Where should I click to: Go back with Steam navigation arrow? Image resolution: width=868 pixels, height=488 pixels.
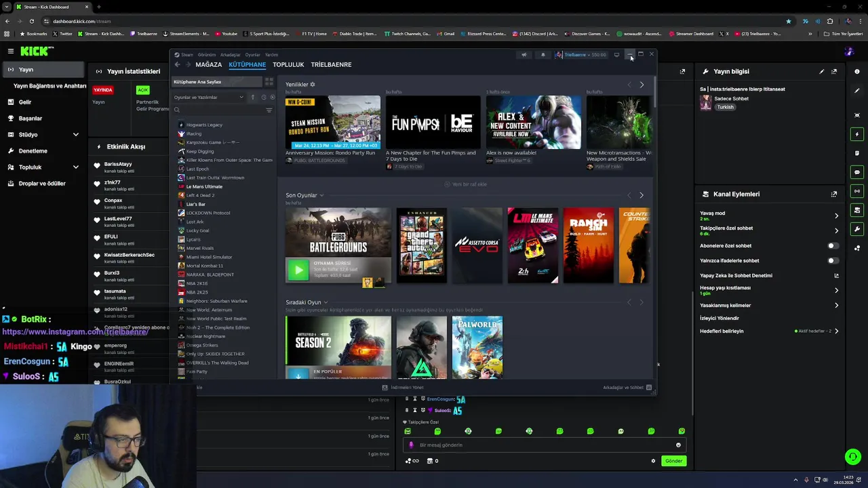coord(177,64)
